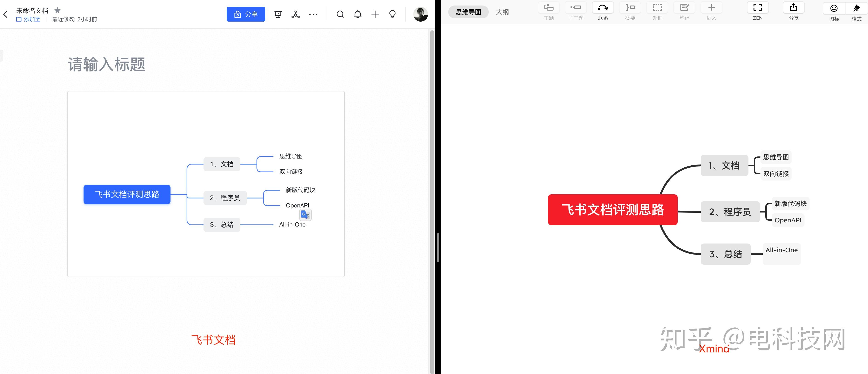
Task: Select the 思维导图 mind map tab
Action: (x=468, y=12)
